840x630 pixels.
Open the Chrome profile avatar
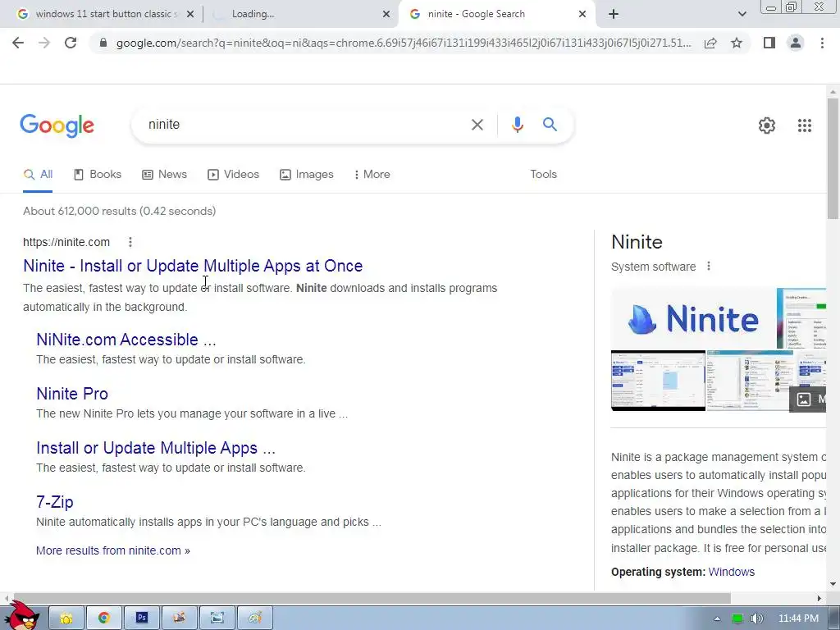pos(796,43)
